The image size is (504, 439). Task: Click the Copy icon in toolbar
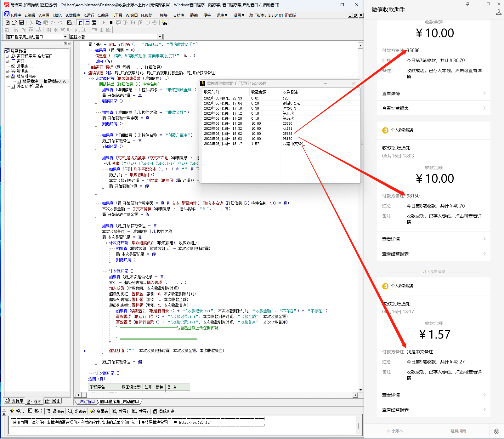(38, 22)
